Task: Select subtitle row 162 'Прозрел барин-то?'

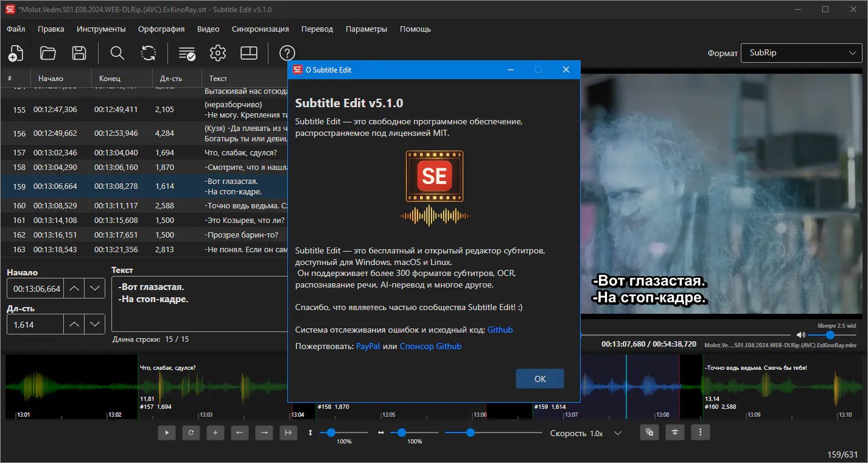Action: (144, 235)
